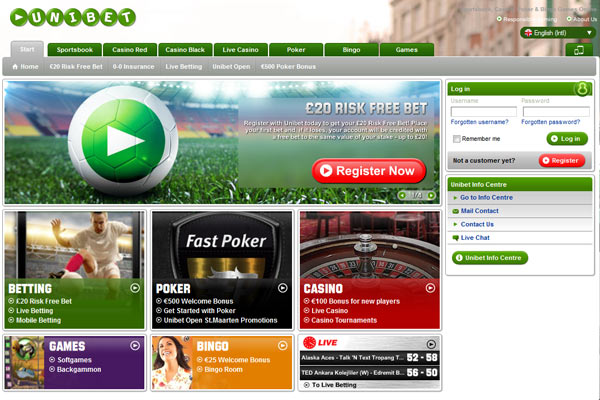
Task: Open the Sportsbook tab
Action: (75, 50)
